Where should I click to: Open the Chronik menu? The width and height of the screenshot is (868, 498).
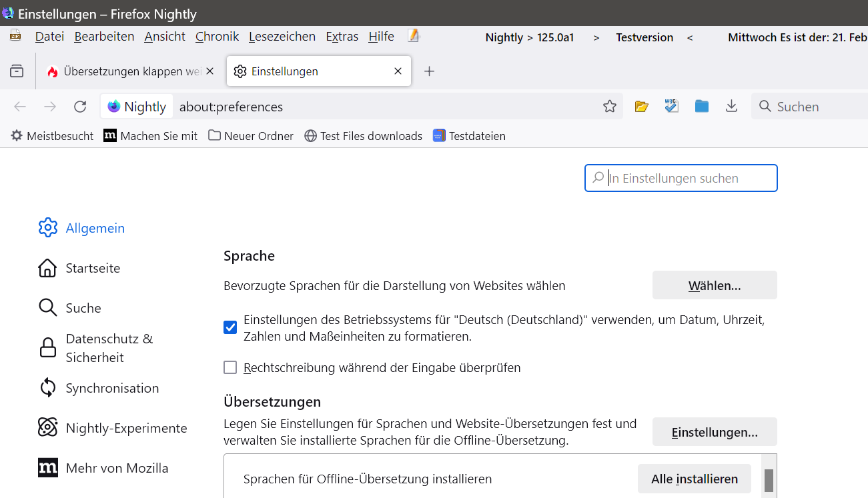217,37
